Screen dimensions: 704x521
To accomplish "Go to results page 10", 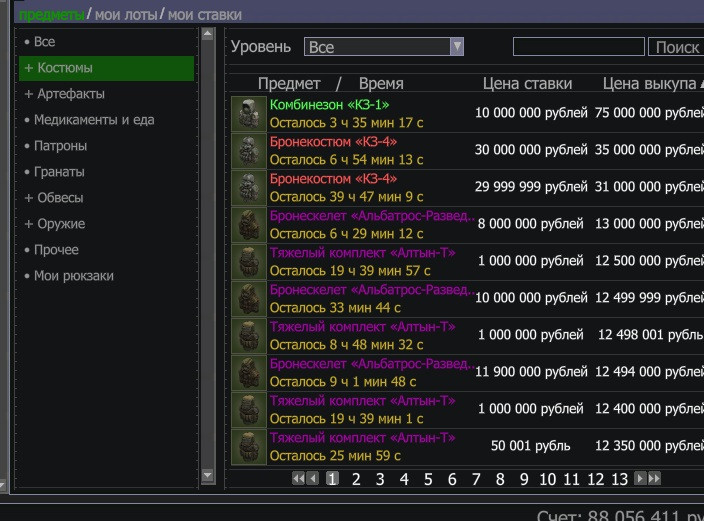I will click(548, 479).
